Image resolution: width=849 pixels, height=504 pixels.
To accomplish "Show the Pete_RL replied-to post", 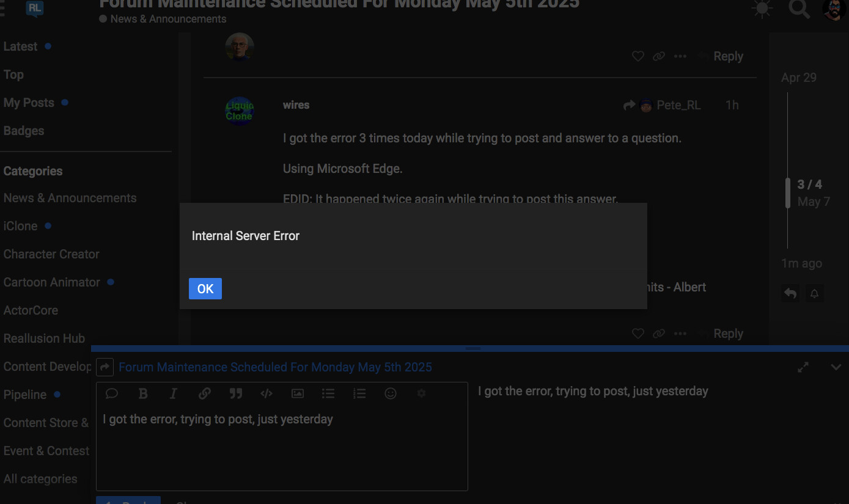I will point(662,105).
